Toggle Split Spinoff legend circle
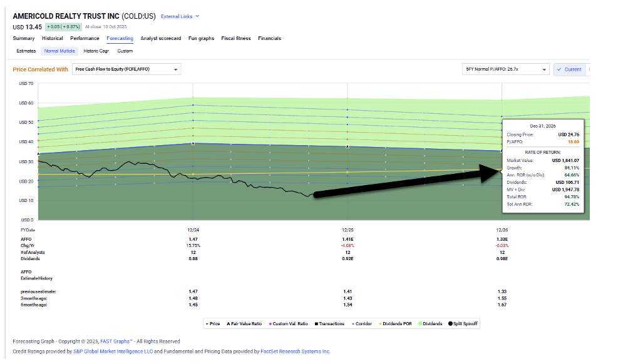This screenshot has height=364, width=628. [450, 323]
